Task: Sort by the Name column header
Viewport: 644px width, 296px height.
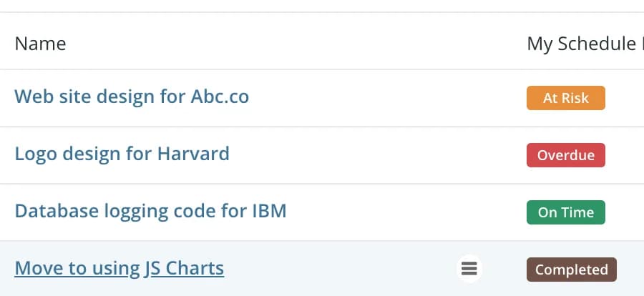Action: (x=40, y=44)
